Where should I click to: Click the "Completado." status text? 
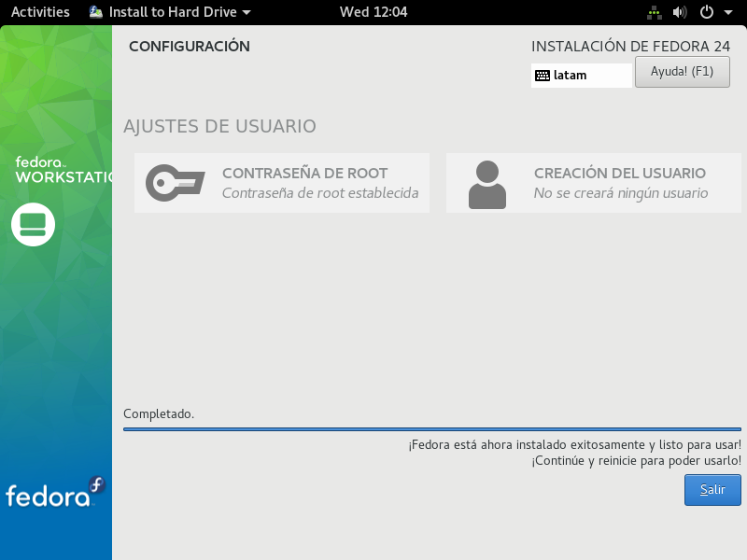tap(159, 413)
